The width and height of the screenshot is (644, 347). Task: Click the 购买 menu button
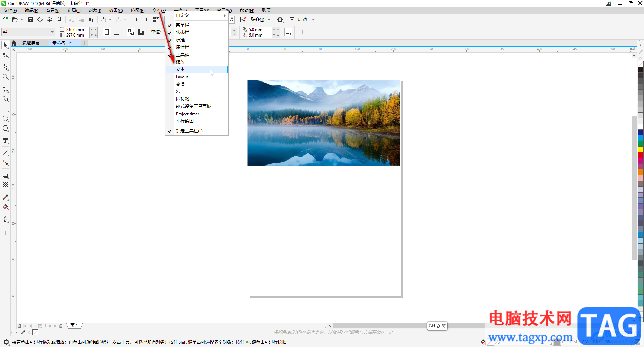point(266,11)
